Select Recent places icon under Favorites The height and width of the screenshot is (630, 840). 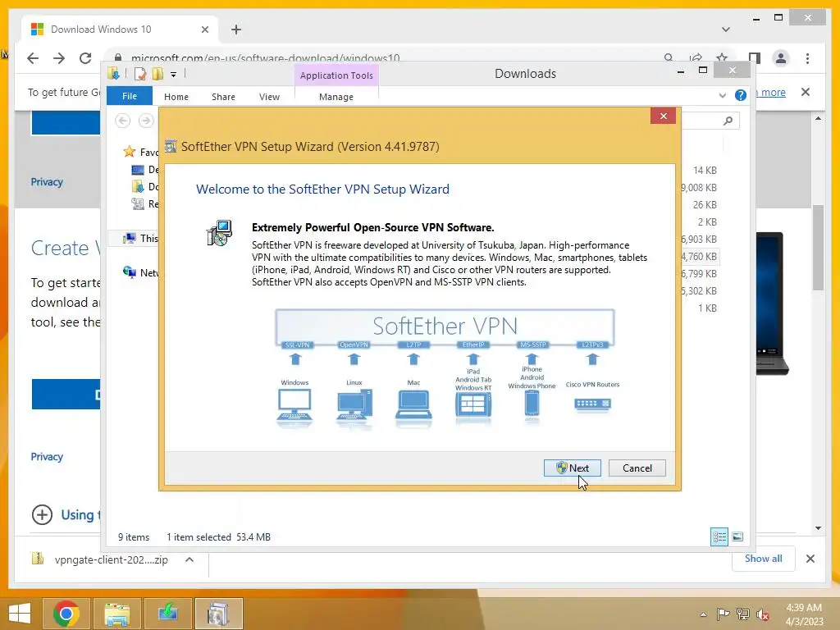tap(138, 204)
